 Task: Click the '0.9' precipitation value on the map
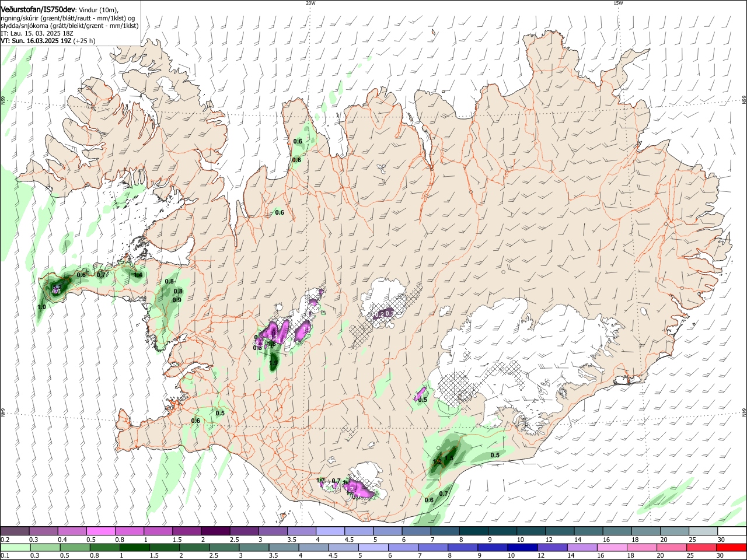click(x=177, y=300)
